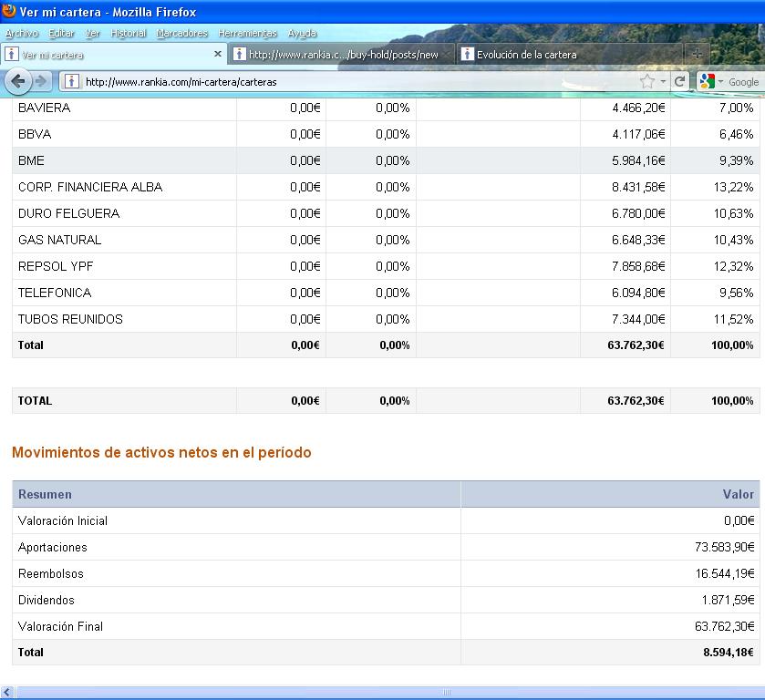Open the Marcadores menu

[181, 34]
